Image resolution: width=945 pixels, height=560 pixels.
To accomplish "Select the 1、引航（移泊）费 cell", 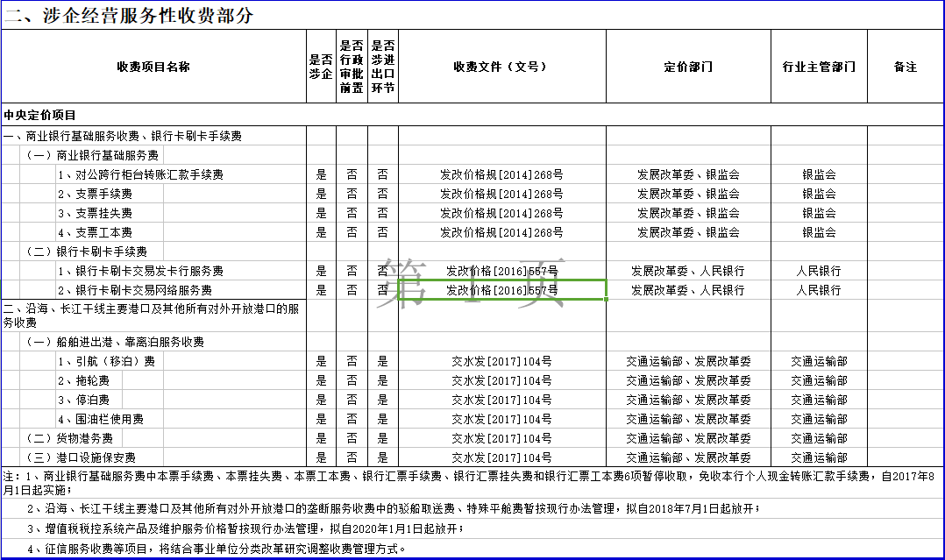I will (109, 362).
